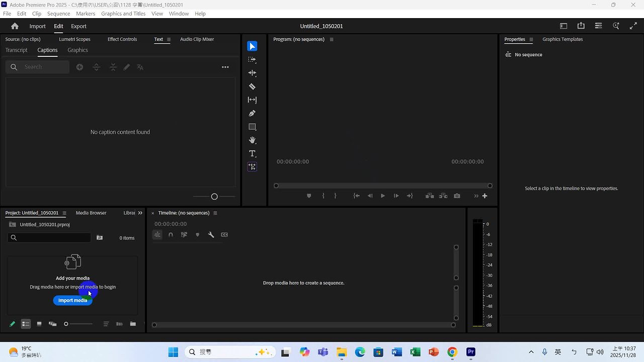644x362 pixels.
Task: Open the captions panel overflow menu
Action: 225,67
